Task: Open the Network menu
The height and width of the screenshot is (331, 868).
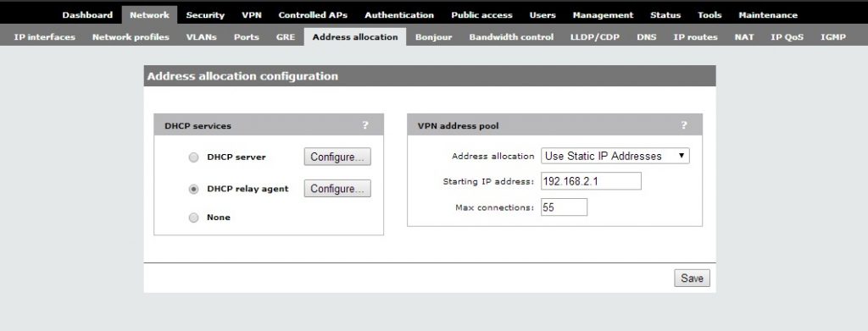Action: click(149, 15)
